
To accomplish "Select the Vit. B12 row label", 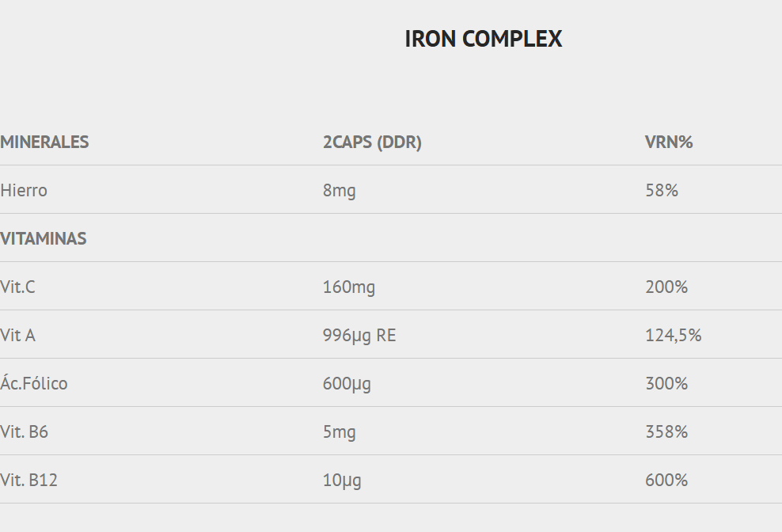I will tap(28, 481).
